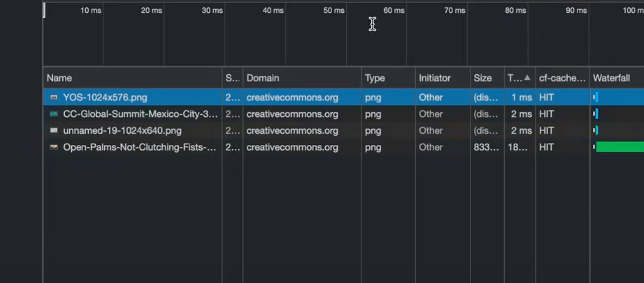The image size is (644, 283).
Task: Select the green waterfall bar for Open-Palms request
Action: pos(619,147)
